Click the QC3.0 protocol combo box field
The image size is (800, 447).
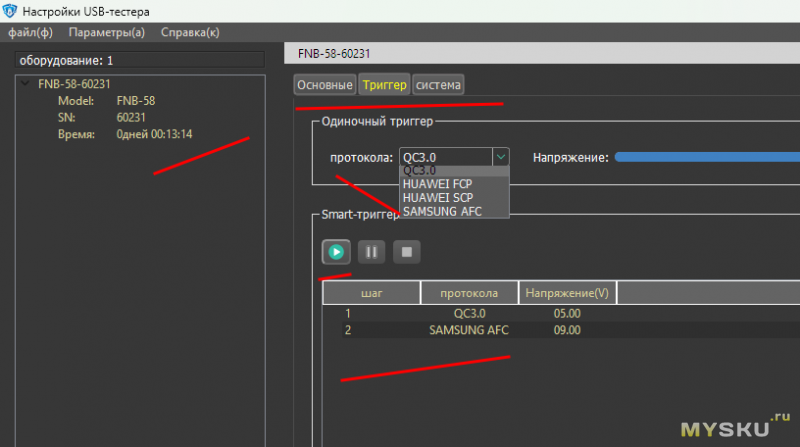445,157
